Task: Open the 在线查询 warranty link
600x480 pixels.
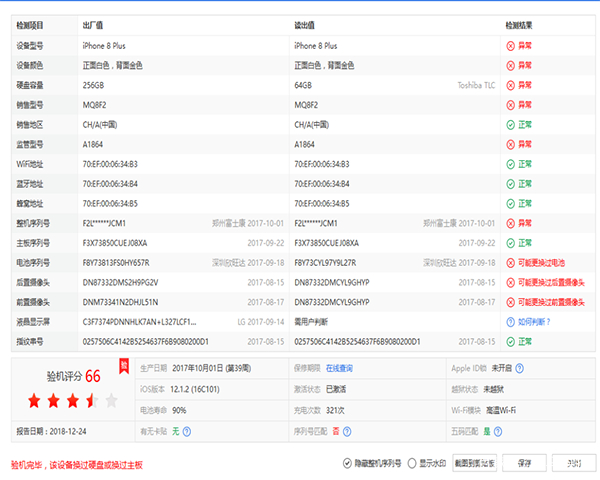Action: [x=339, y=368]
